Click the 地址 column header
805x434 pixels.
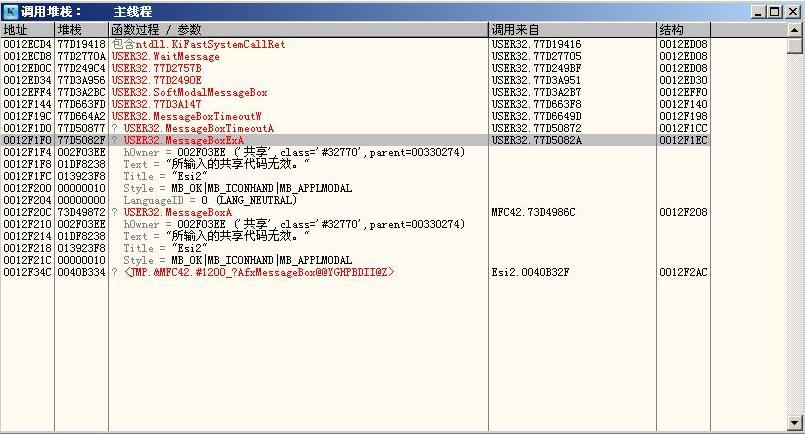pos(27,30)
